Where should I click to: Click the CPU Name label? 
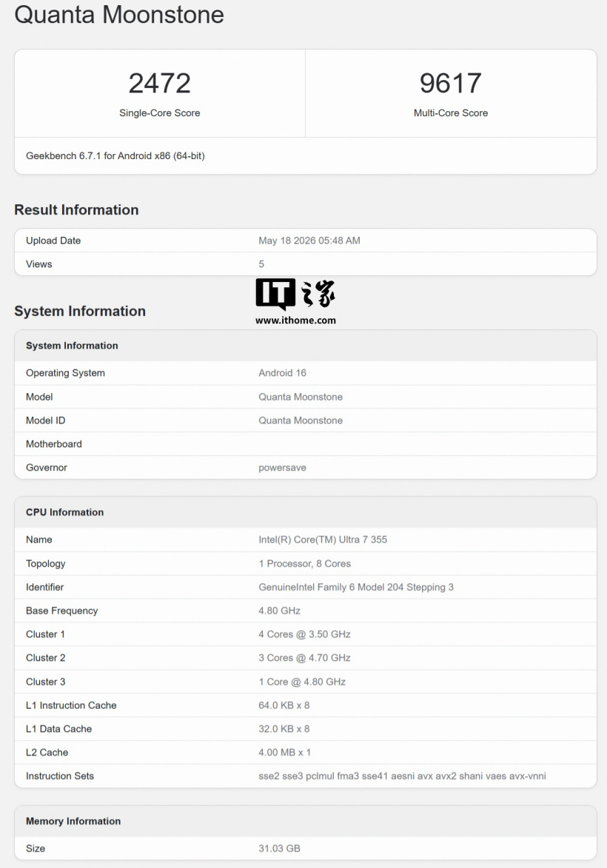tap(38, 539)
